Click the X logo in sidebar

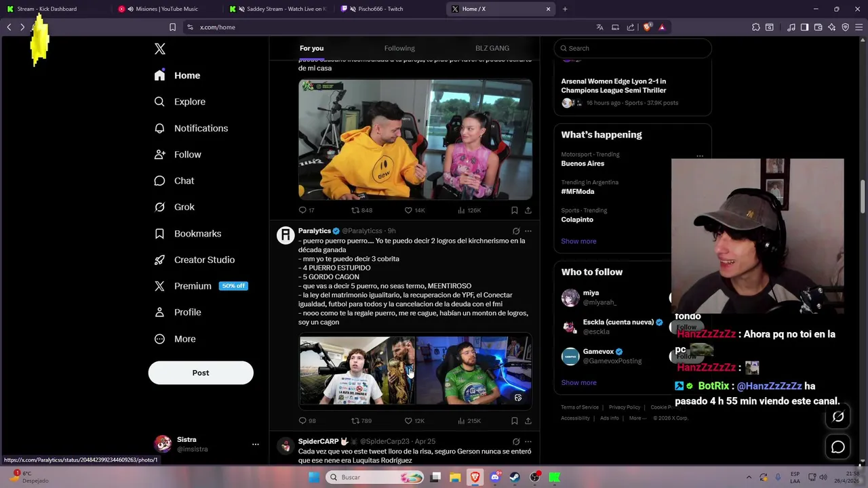point(160,49)
